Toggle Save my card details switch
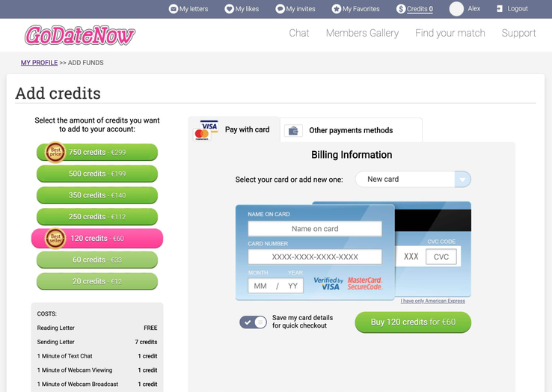Image resolution: width=552 pixels, height=392 pixels. [253, 322]
